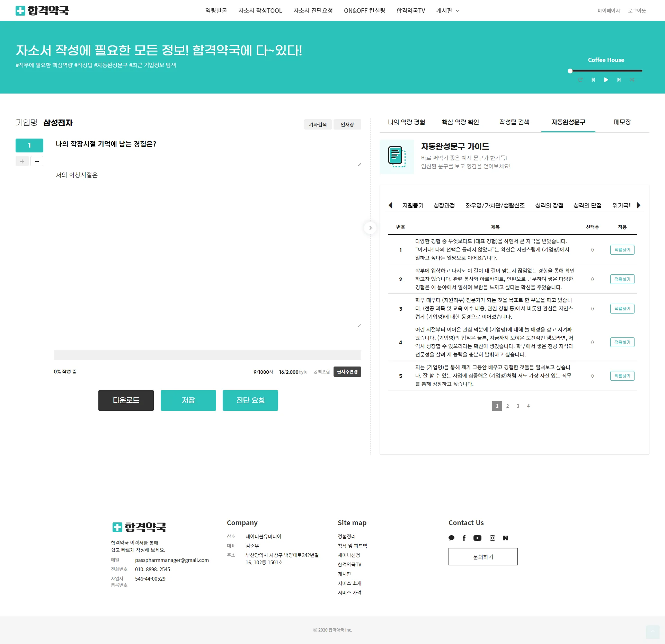Open YouTube icon in Contact Us
The width and height of the screenshot is (665, 644).
[477, 538]
